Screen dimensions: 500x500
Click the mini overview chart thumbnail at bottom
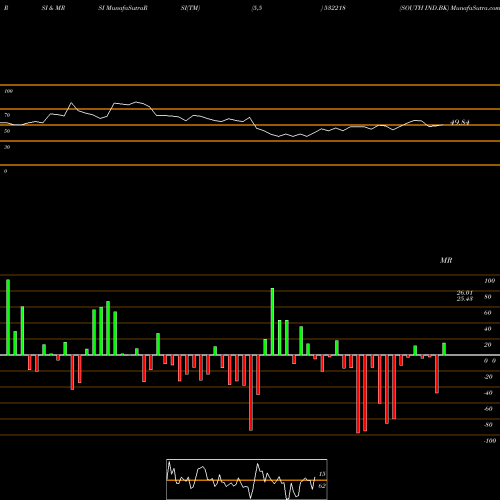point(247,479)
